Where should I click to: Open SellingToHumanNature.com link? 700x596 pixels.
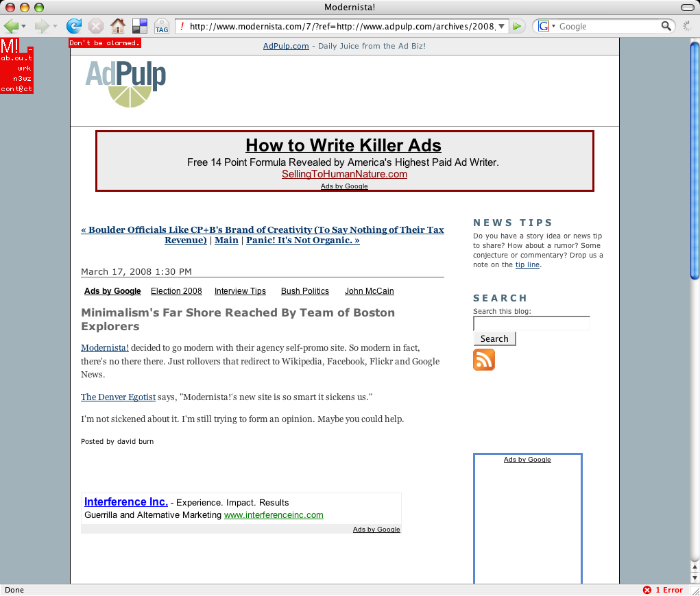tap(344, 174)
